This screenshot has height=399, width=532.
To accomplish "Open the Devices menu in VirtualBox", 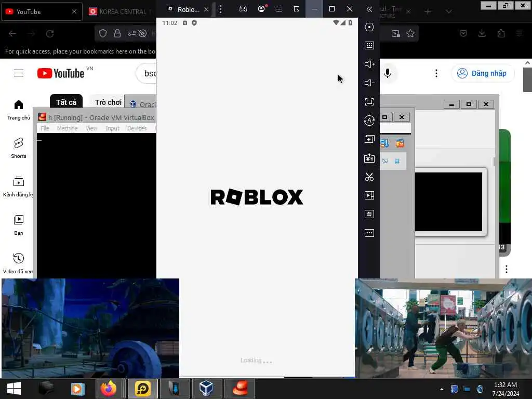I will (x=137, y=128).
